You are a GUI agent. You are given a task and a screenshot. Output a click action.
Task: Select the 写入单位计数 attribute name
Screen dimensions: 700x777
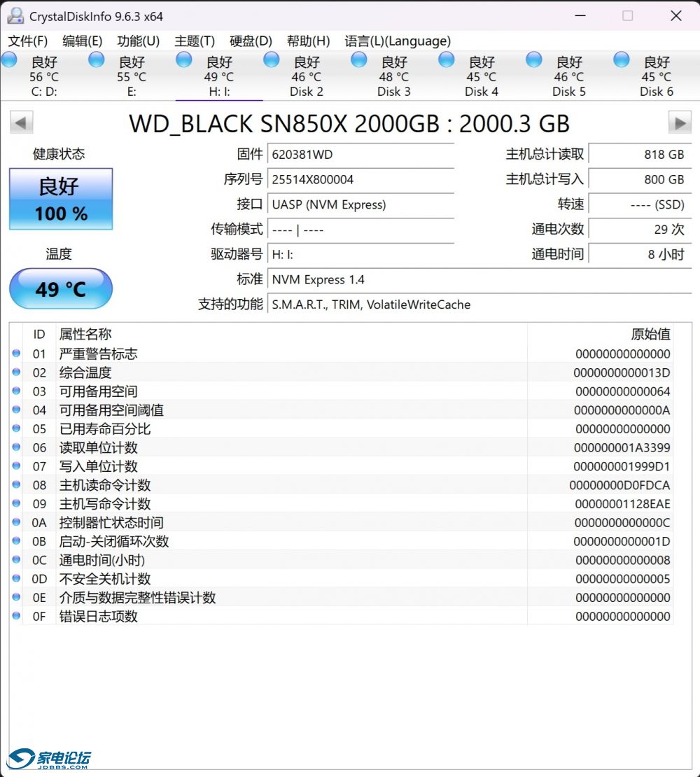pos(98,466)
